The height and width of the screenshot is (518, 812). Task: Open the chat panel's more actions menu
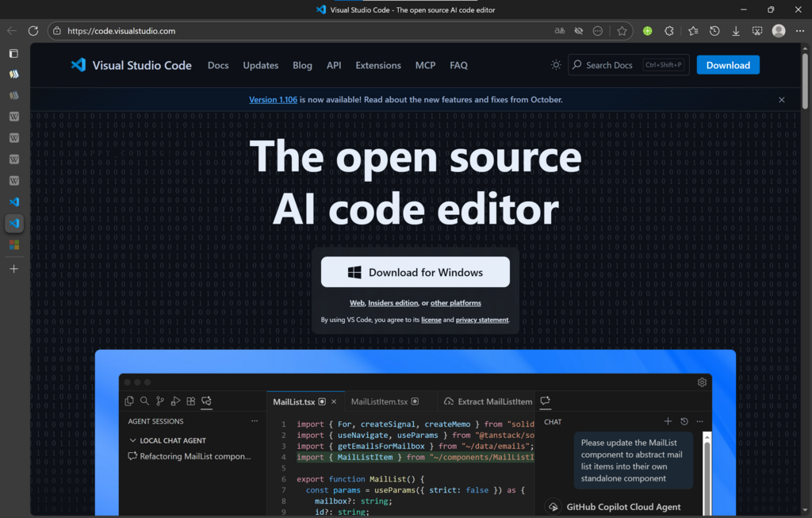point(699,421)
